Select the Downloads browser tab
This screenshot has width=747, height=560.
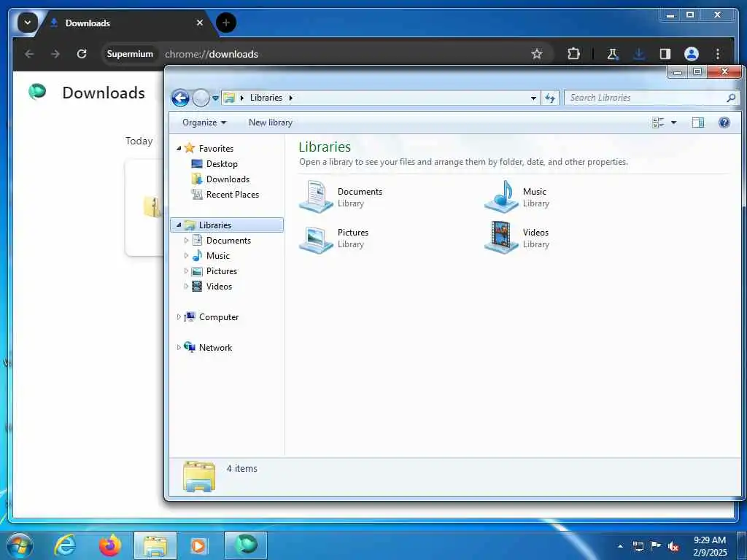[x=124, y=23]
